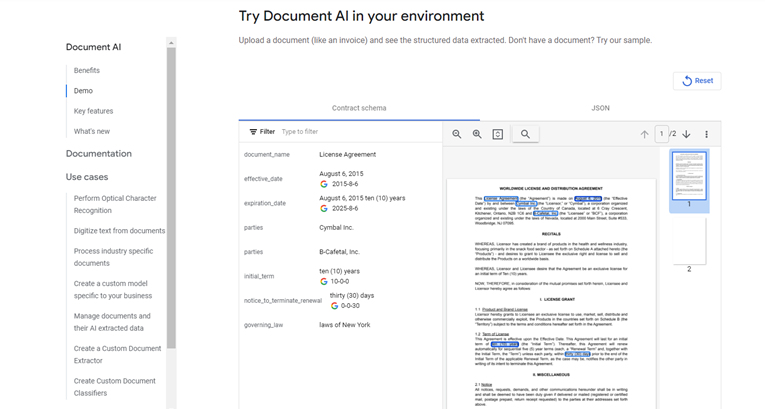Open Process industry specific documents link
The height and width of the screenshot is (409, 765).
tap(113, 257)
